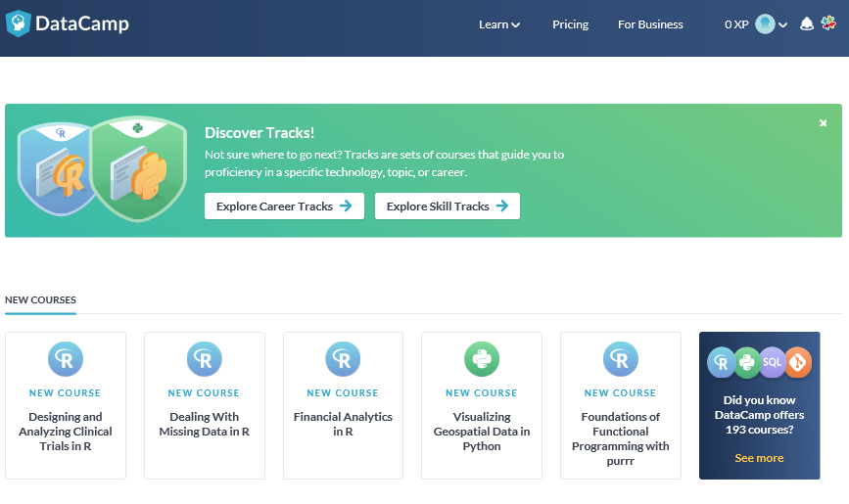
Task: Click See more link
Action: (759, 458)
